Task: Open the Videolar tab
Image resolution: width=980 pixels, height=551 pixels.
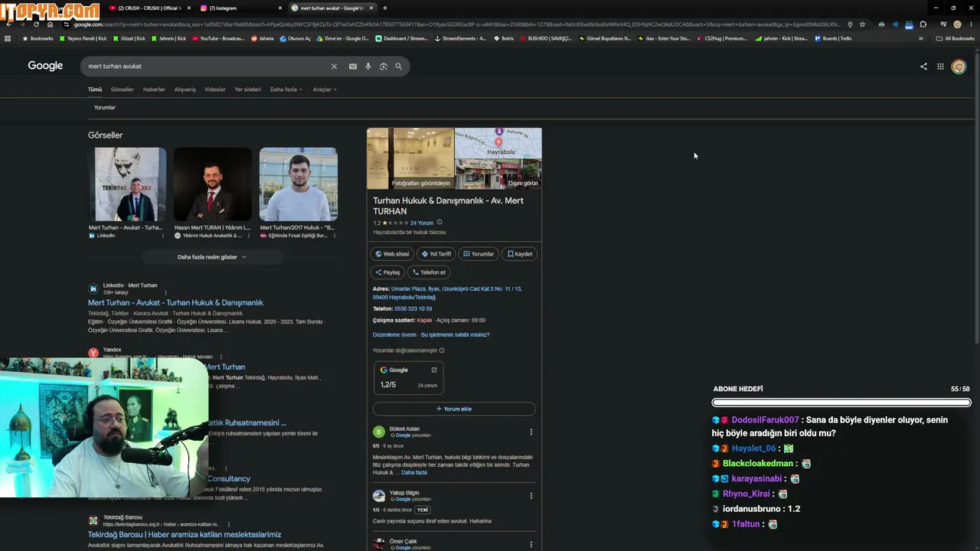Action: coord(215,90)
